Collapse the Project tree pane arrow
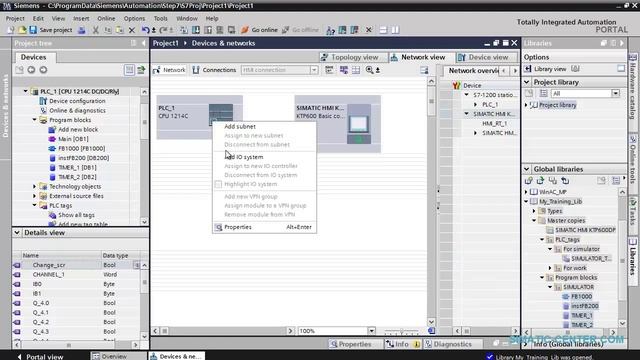This screenshot has width=640, height=360. (x=144, y=43)
